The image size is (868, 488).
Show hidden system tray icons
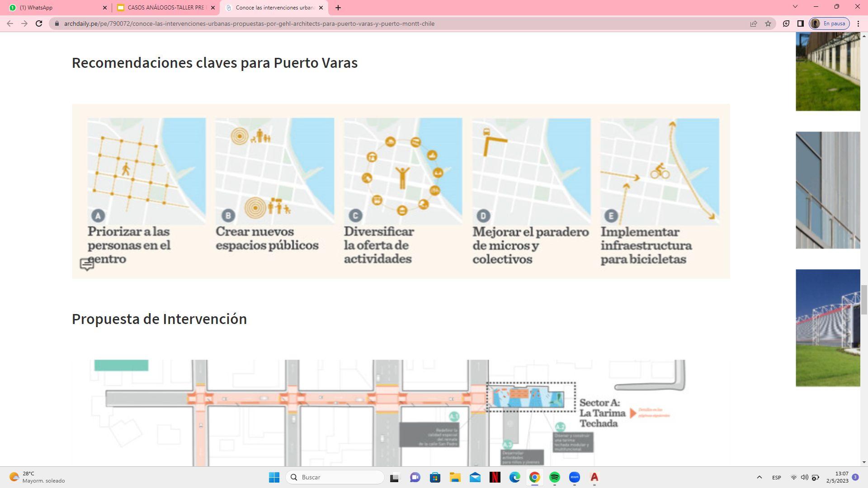759,477
